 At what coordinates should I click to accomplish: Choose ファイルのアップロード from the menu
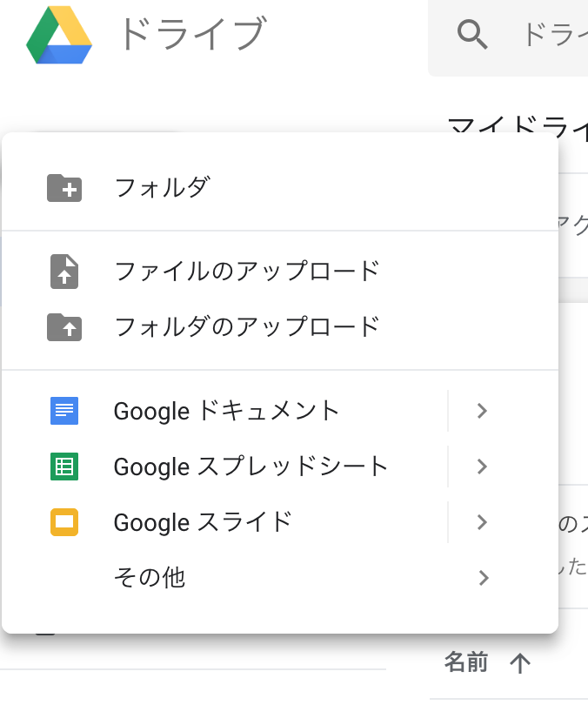pos(247,272)
